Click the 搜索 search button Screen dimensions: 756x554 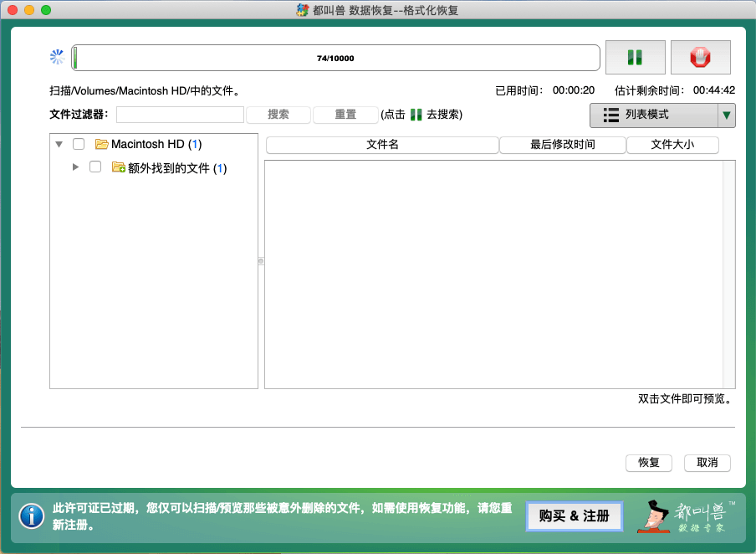pyautogui.click(x=278, y=115)
